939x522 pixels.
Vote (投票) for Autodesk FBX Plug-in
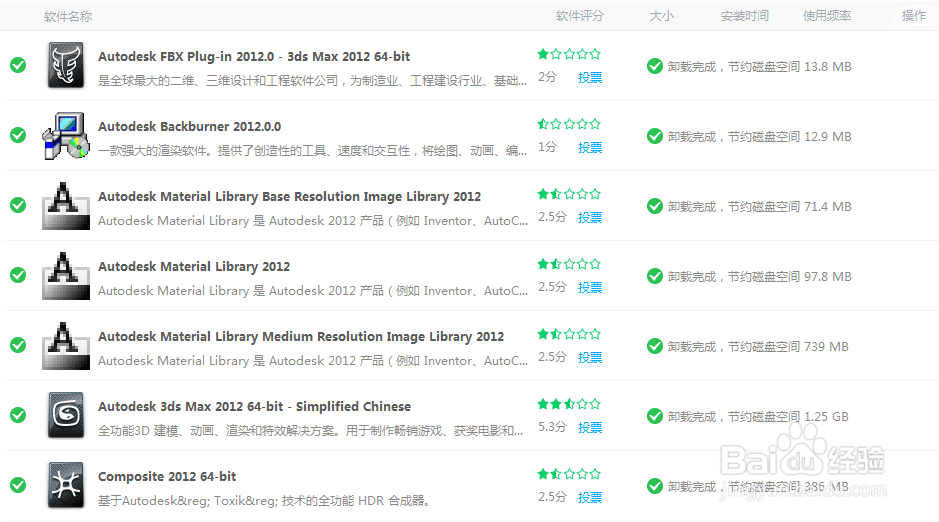pos(590,77)
